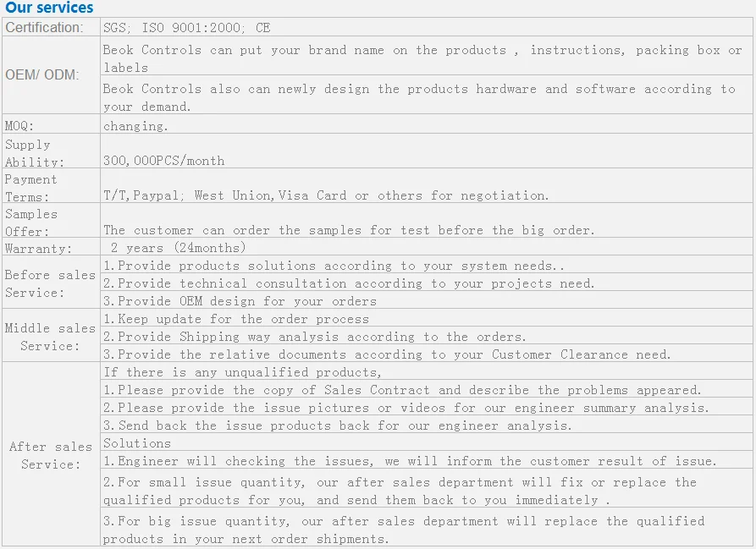Click 'Provide OEM design for your orders' row
The width and height of the screenshot is (756, 549).
[426, 300]
